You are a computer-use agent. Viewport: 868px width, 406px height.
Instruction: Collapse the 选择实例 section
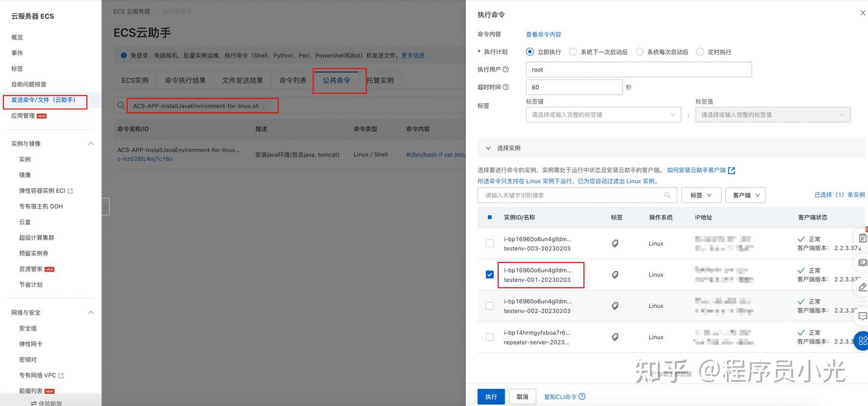[x=488, y=148]
